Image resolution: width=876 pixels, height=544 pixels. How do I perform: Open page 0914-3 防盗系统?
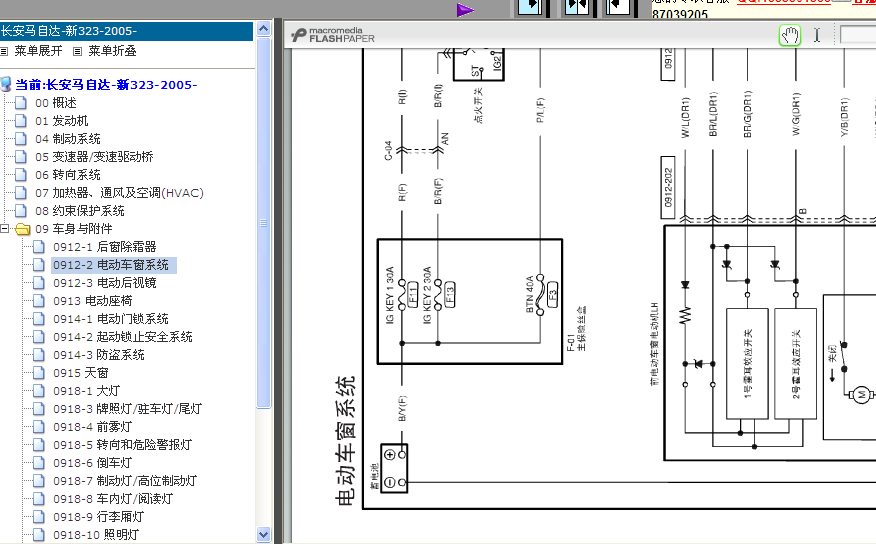[98, 355]
